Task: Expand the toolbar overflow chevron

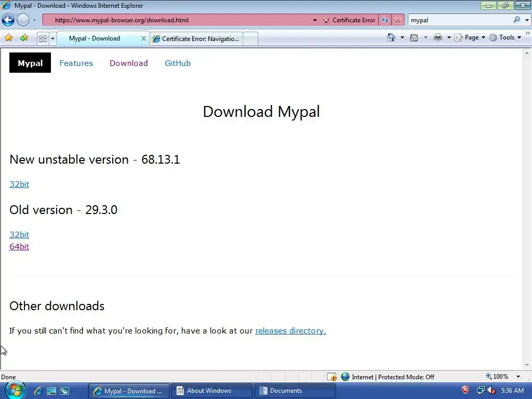Action: coord(528,33)
